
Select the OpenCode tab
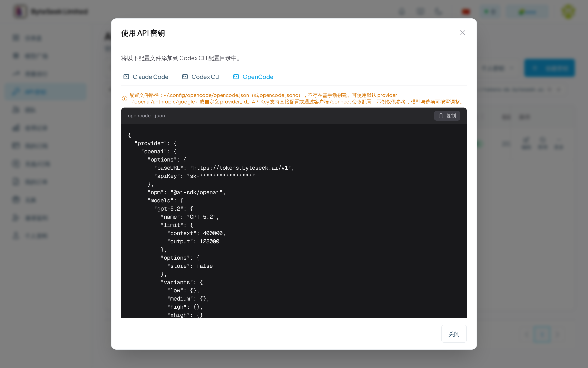coord(253,77)
